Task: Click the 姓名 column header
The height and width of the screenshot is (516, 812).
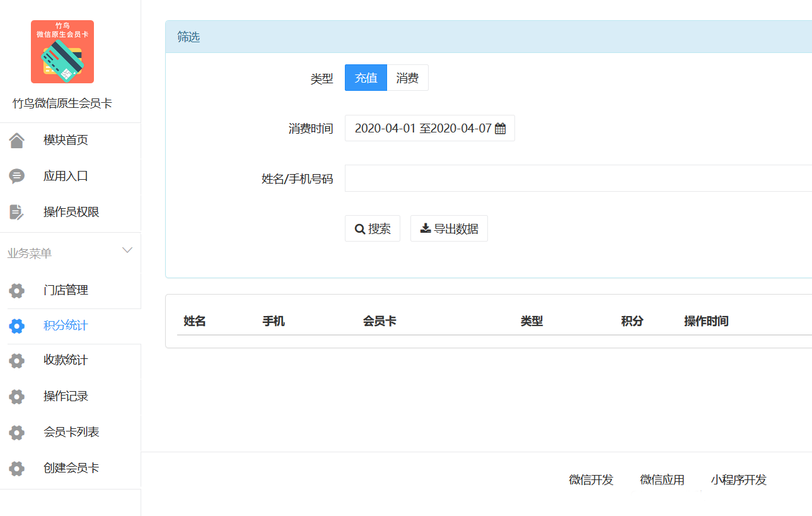Action: (x=195, y=321)
